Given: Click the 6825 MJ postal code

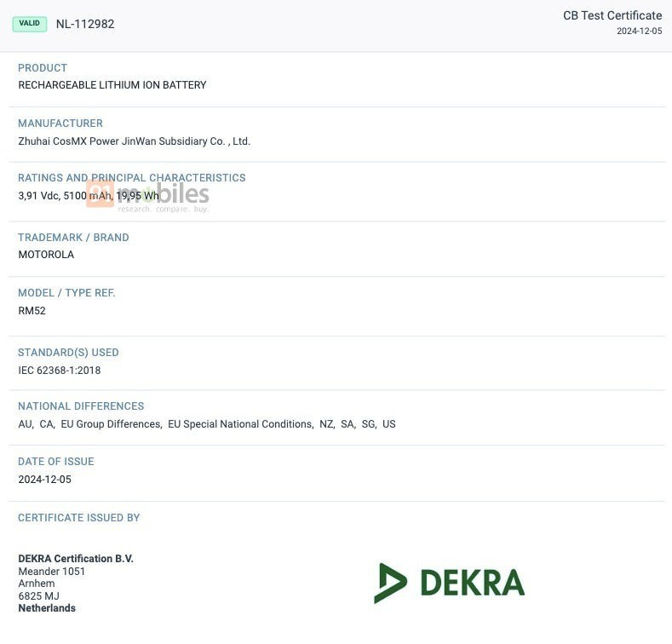Looking at the screenshot, I should coord(38,595).
